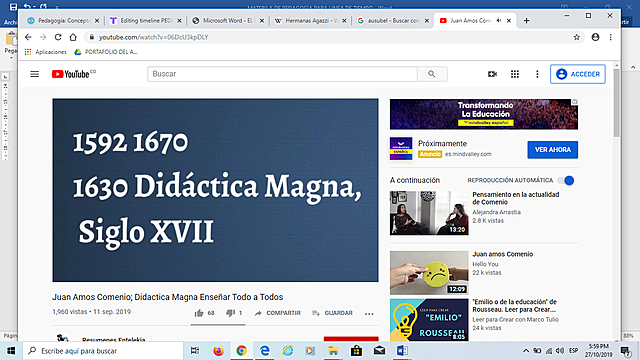This screenshot has height=360, width=640.
Task: Click the video player showing Didáctica Magna
Action: click(215, 190)
